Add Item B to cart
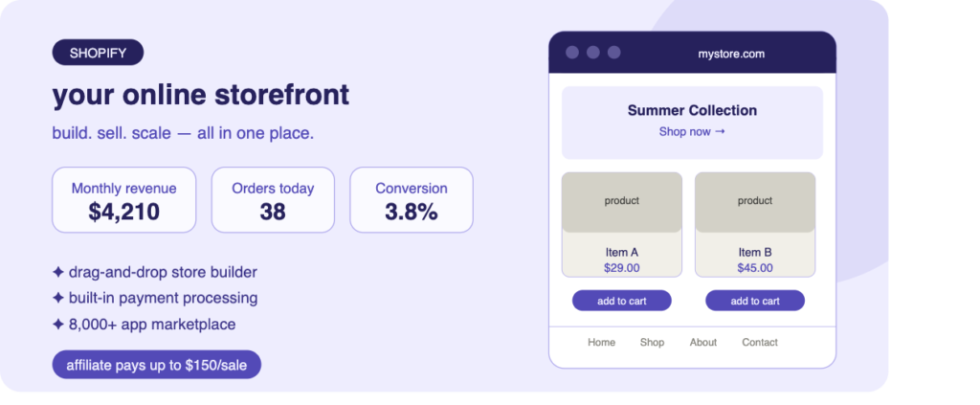980x405 pixels. 755,301
